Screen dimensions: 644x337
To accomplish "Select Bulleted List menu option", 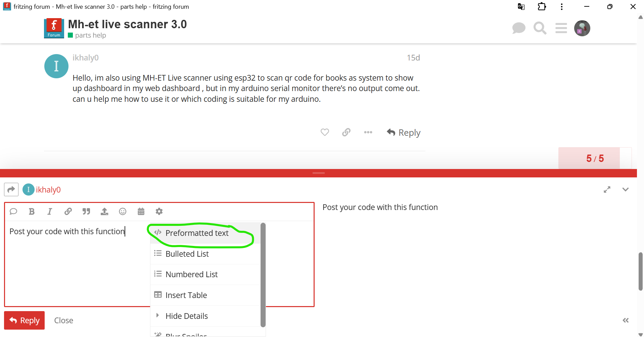I will (205, 254).
